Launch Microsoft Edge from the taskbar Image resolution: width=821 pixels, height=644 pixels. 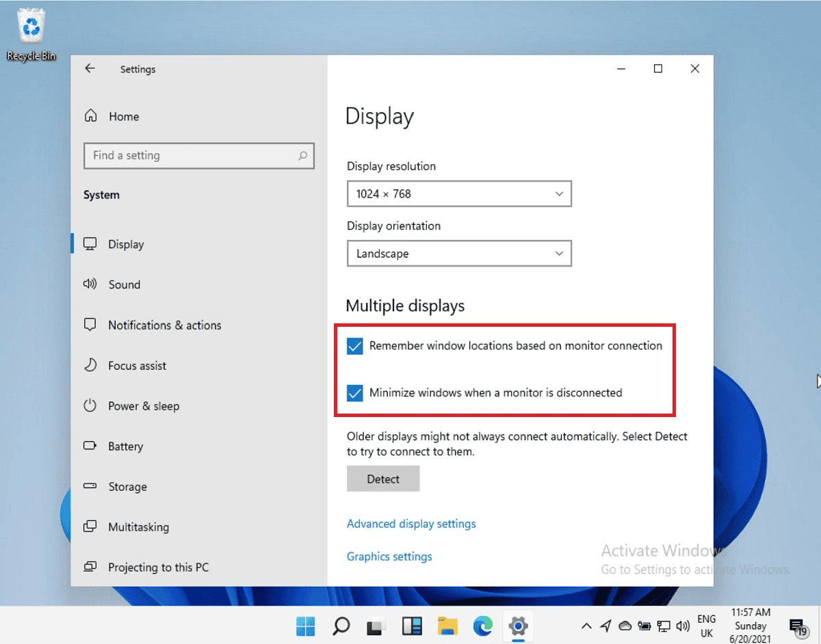[x=483, y=626]
